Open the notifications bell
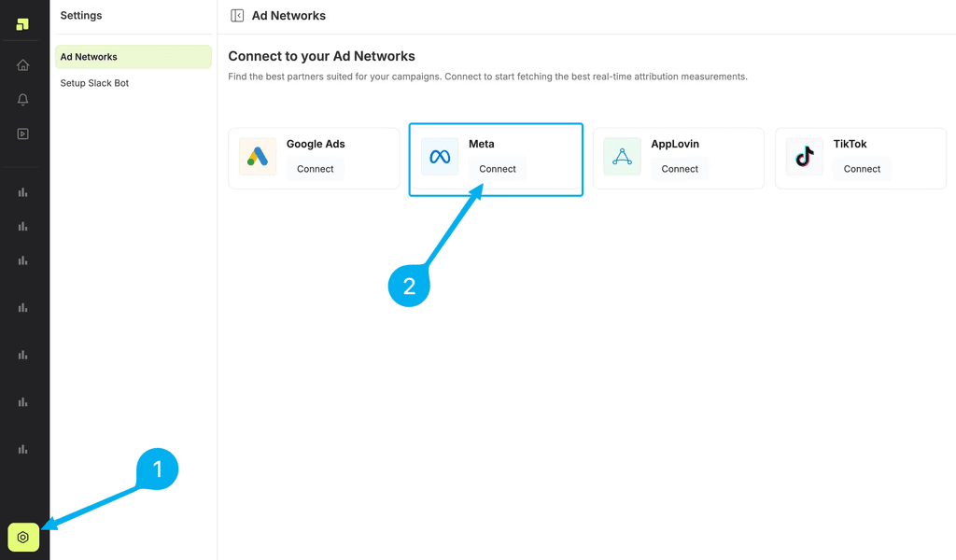Screen dimensions: 956x560 click(x=23, y=100)
